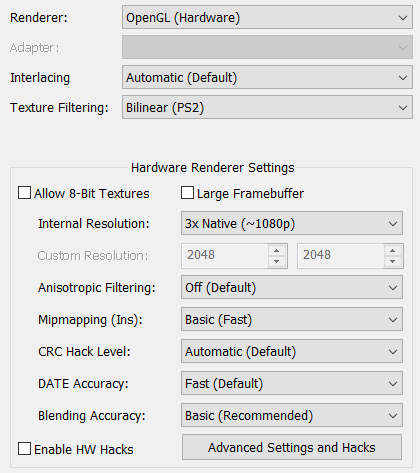Image resolution: width=420 pixels, height=473 pixels.
Task: Click the disabled Adapter dropdown
Action: (x=267, y=47)
